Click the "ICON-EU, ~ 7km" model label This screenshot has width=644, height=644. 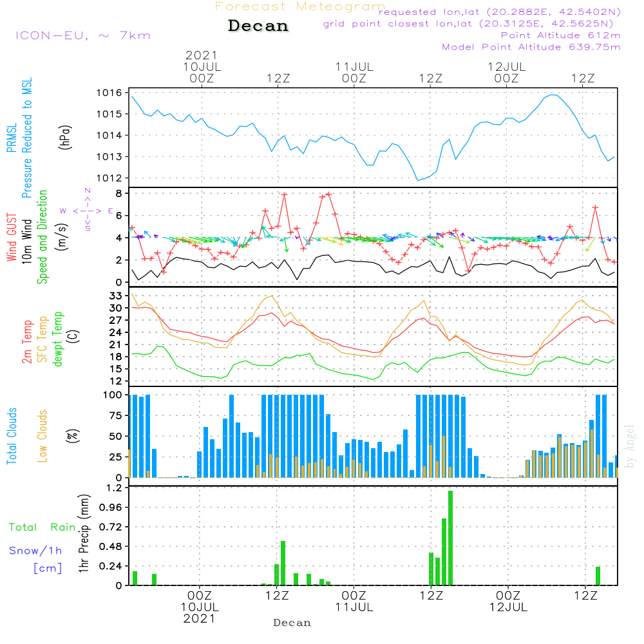point(83,35)
